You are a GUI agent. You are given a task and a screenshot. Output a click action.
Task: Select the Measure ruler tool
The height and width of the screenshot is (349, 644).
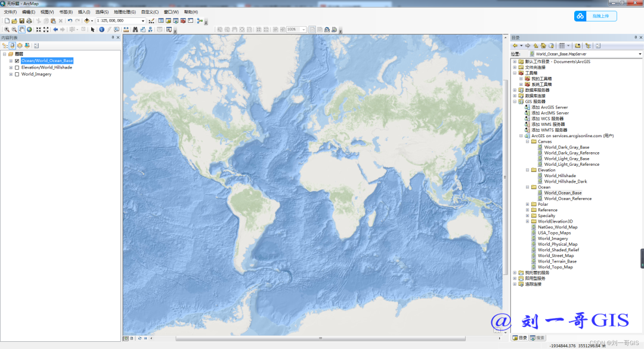(x=126, y=30)
